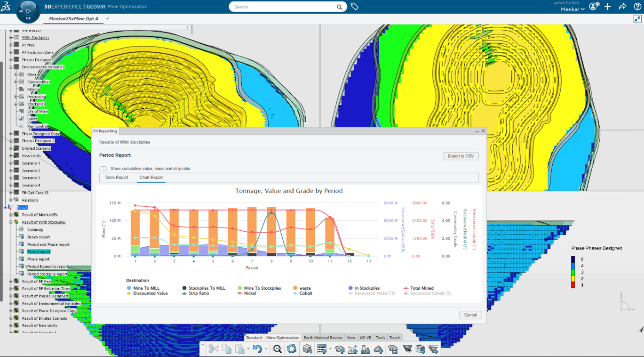Open the Earth Material Review tab
This screenshot has height=357, width=644.
click(x=323, y=338)
